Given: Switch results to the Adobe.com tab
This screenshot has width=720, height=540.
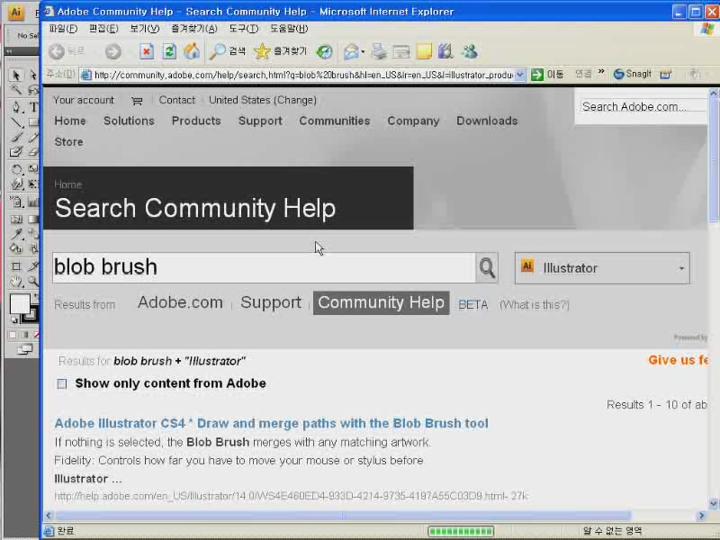Looking at the screenshot, I should 180,303.
